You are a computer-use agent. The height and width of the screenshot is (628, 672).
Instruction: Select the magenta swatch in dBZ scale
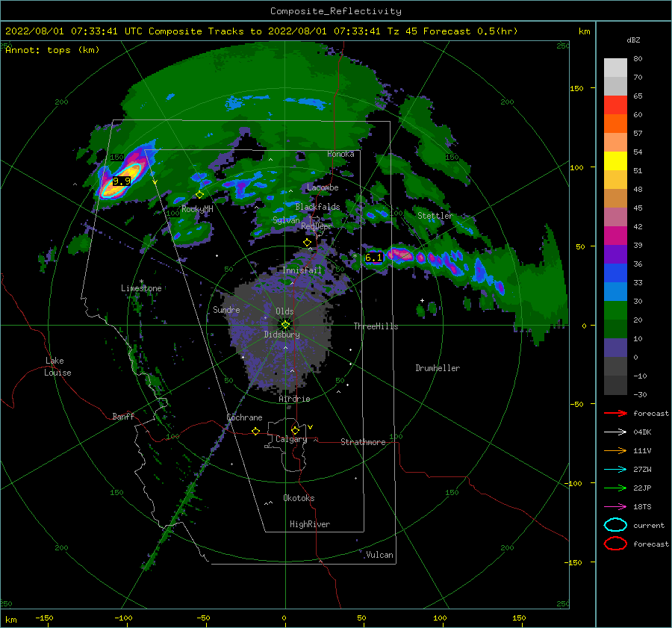pyautogui.click(x=615, y=236)
